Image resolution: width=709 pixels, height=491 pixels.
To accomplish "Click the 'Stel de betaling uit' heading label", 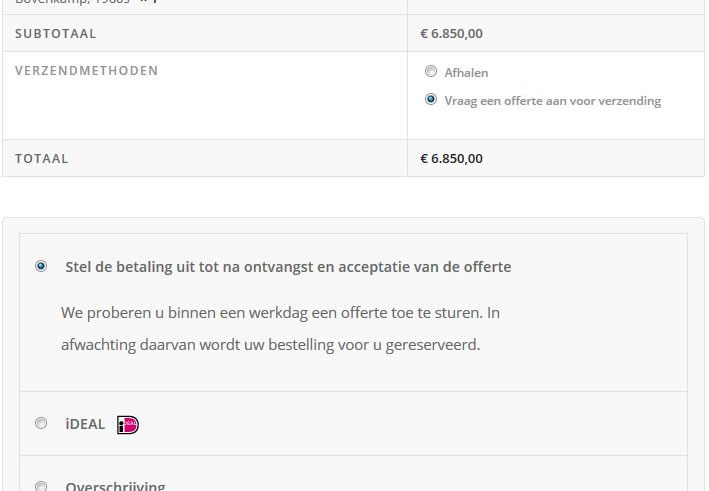I will (288, 267).
